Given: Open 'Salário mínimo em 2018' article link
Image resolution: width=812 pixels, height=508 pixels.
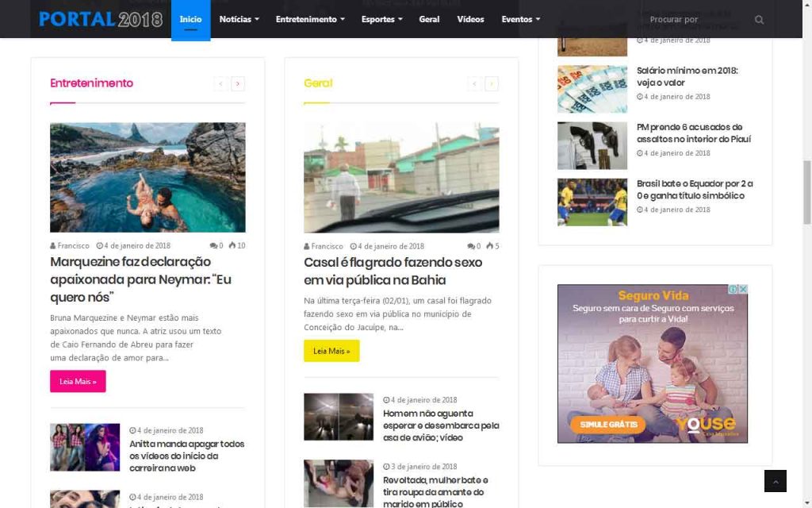Looking at the screenshot, I should click(x=688, y=77).
